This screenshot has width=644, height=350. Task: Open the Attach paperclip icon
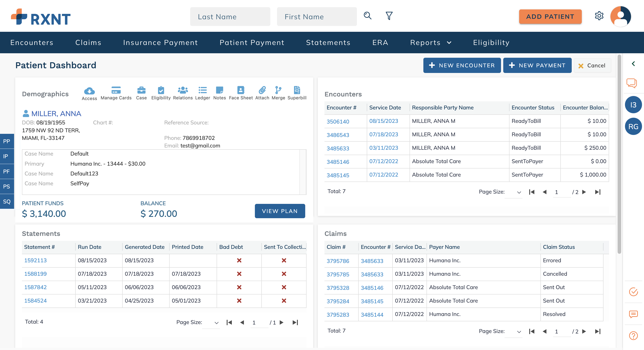click(x=262, y=90)
